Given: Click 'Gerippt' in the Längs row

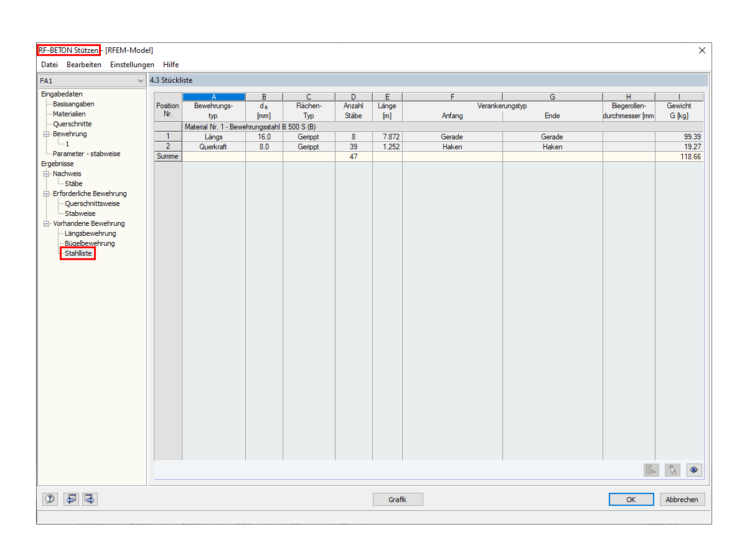Looking at the screenshot, I should (309, 137).
